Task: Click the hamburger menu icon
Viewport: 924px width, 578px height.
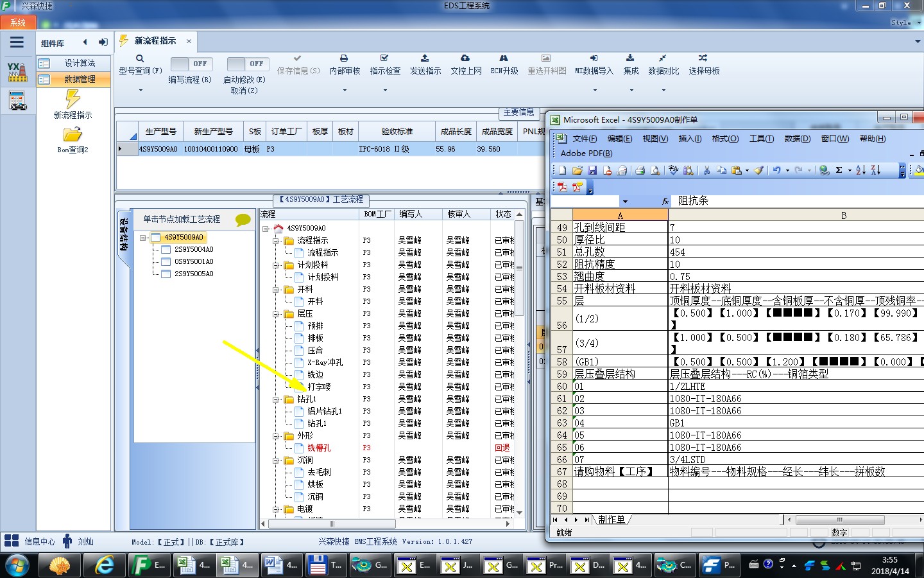Action: (x=17, y=42)
